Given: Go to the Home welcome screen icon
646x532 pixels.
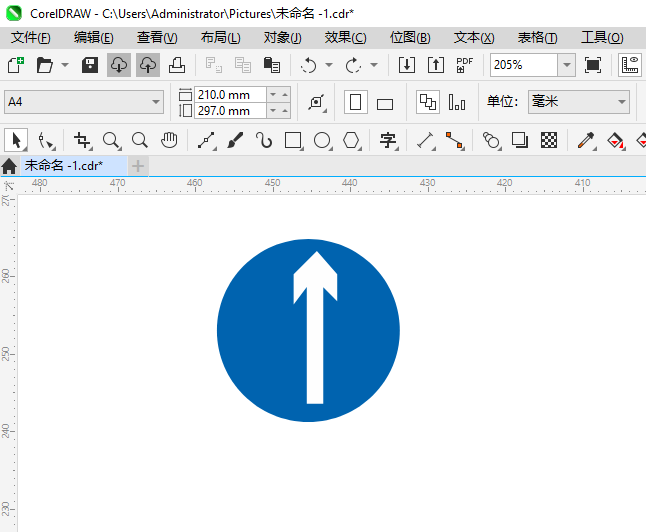Looking at the screenshot, I should coord(9,166).
